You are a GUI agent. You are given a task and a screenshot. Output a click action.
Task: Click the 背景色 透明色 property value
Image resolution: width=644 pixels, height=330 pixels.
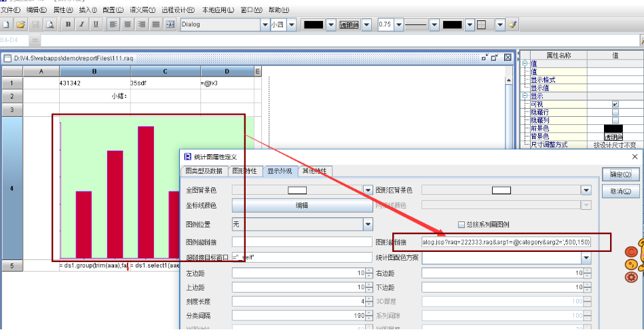[613, 136]
